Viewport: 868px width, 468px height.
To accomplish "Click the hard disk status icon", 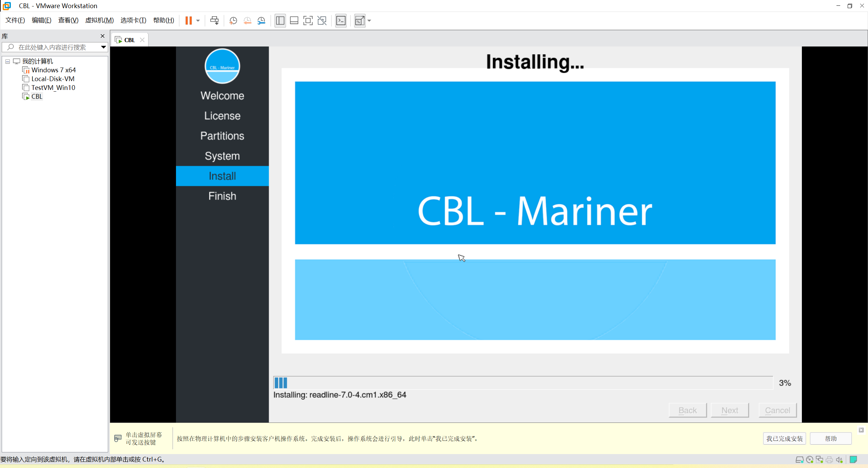I will tap(800, 460).
